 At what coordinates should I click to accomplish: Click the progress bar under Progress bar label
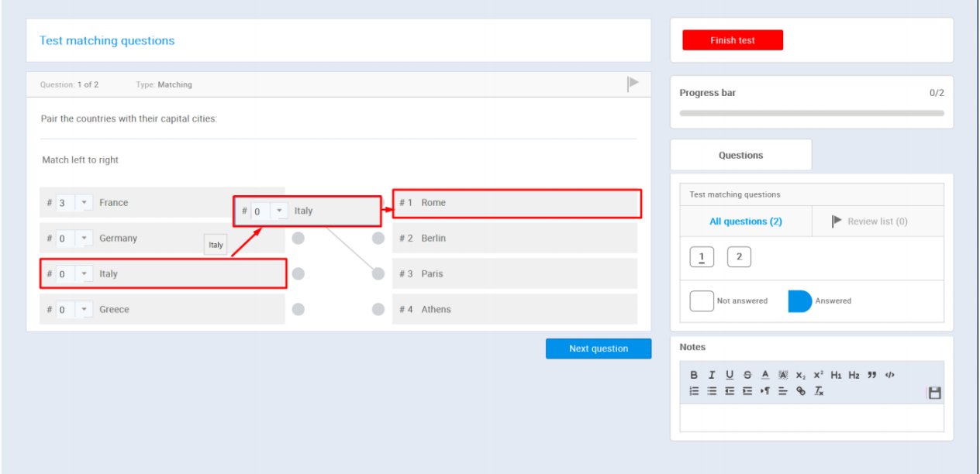coord(811,113)
